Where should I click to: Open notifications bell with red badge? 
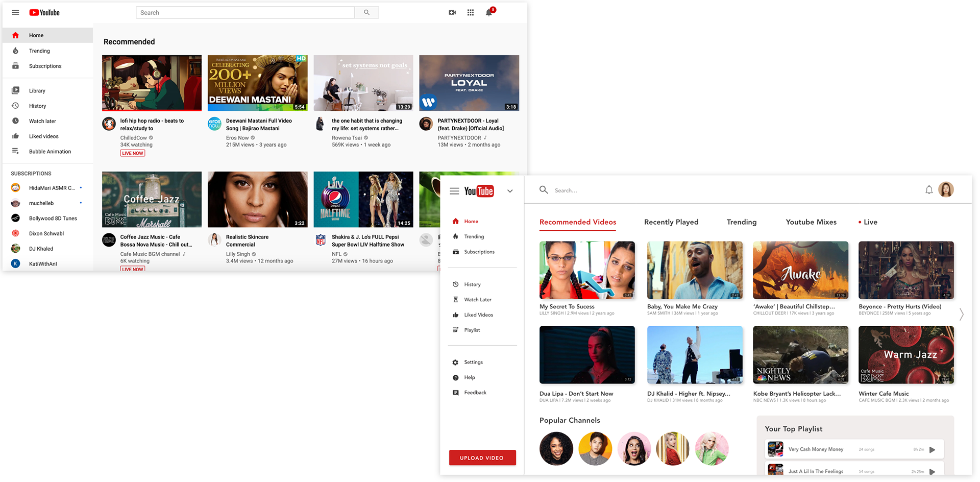tap(489, 12)
